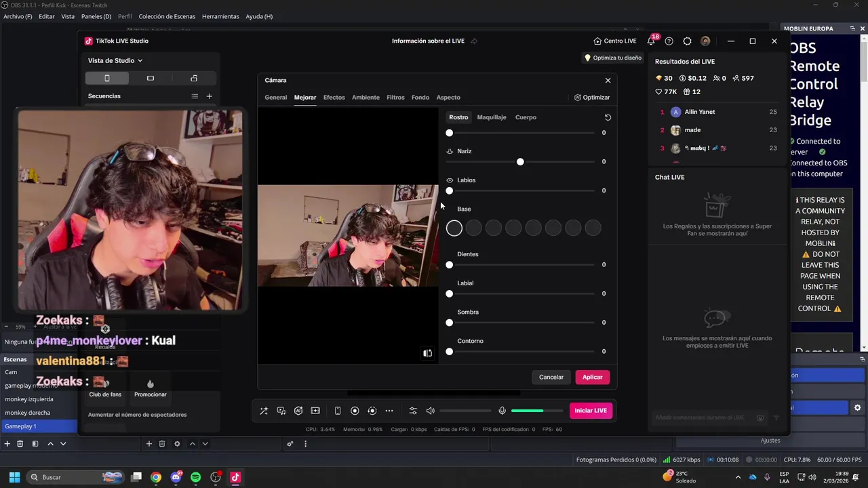Select the last Base color swatch
Screen dimensions: 868x488
[593, 228]
